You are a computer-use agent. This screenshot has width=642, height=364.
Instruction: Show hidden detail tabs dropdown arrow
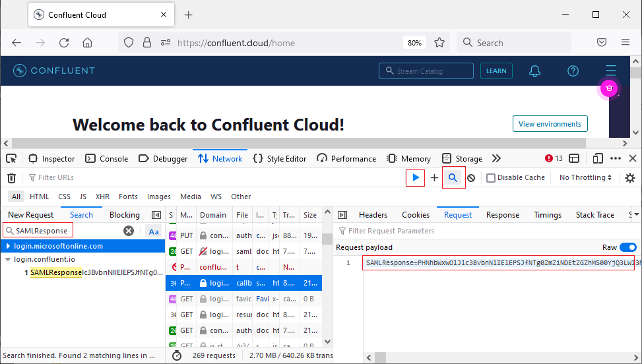click(636, 214)
